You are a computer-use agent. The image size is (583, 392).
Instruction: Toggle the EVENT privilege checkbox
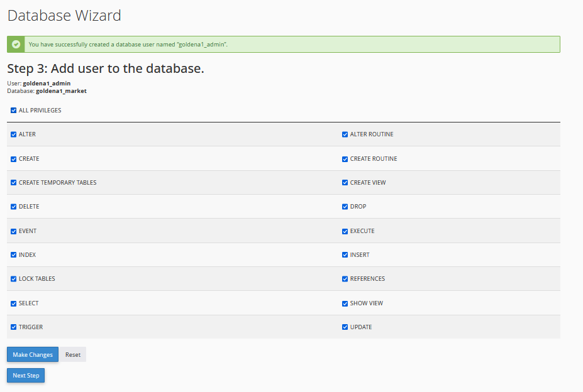point(13,231)
